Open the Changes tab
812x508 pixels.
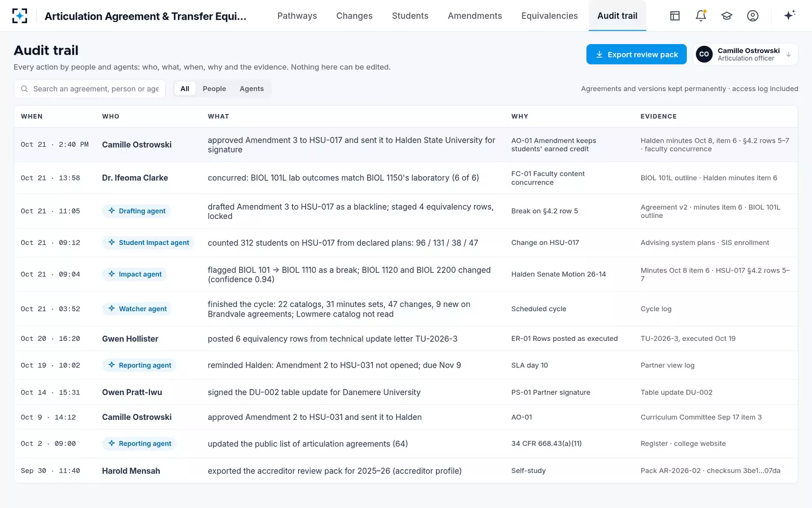coord(355,16)
